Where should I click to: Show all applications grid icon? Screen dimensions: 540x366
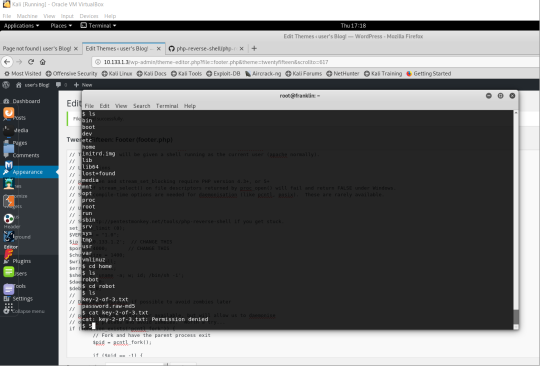pyautogui.click(x=9, y=306)
